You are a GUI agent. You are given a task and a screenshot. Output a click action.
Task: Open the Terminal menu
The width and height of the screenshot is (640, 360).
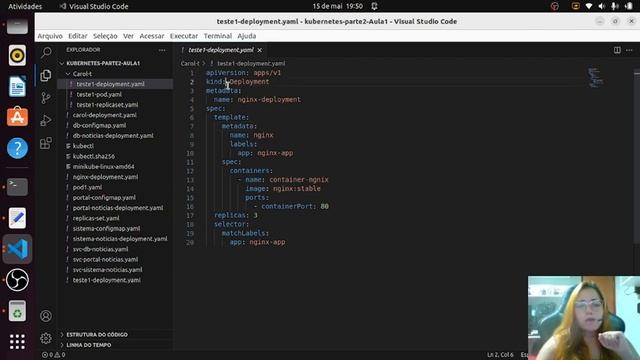point(218,36)
